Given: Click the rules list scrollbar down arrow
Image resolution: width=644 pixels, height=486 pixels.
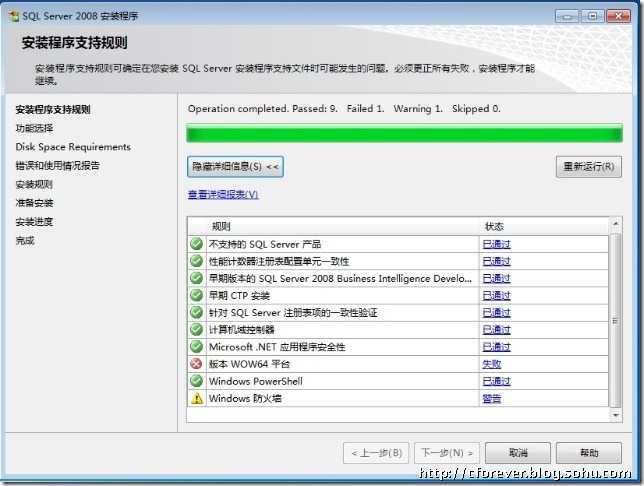Looking at the screenshot, I should (616, 415).
